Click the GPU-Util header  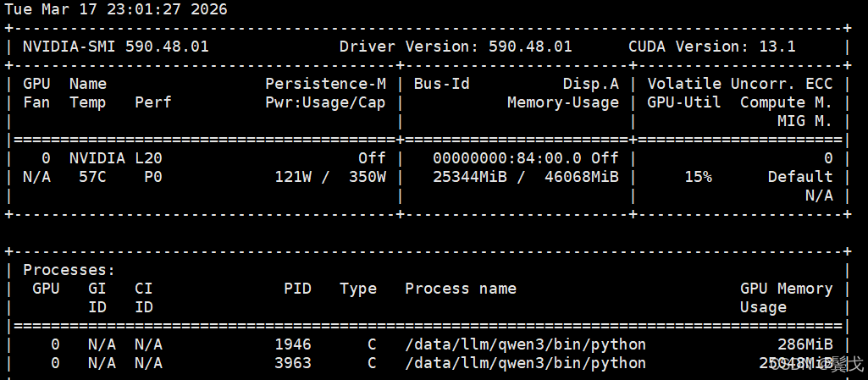684,103
